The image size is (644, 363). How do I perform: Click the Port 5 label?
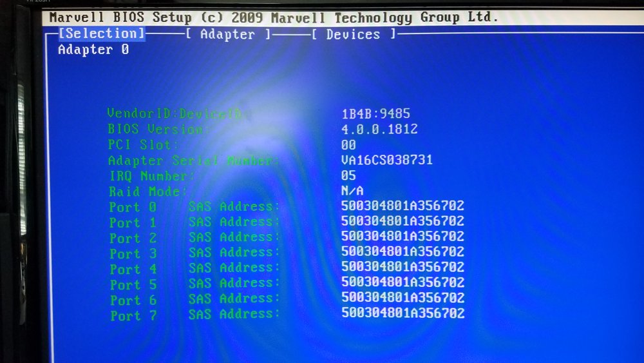tap(133, 284)
